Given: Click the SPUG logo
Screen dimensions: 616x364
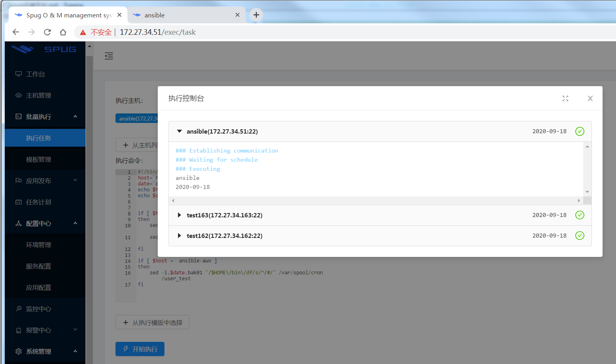Looking at the screenshot, I should 44,49.
